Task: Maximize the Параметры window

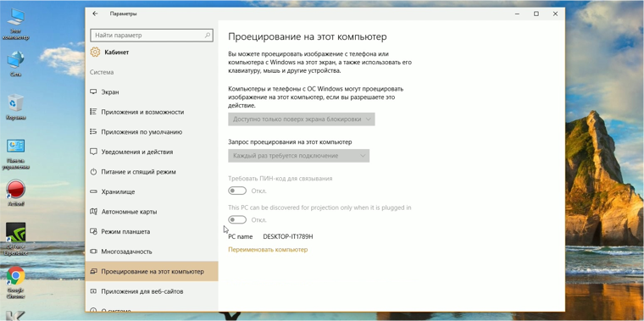Action: (x=536, y=14)
